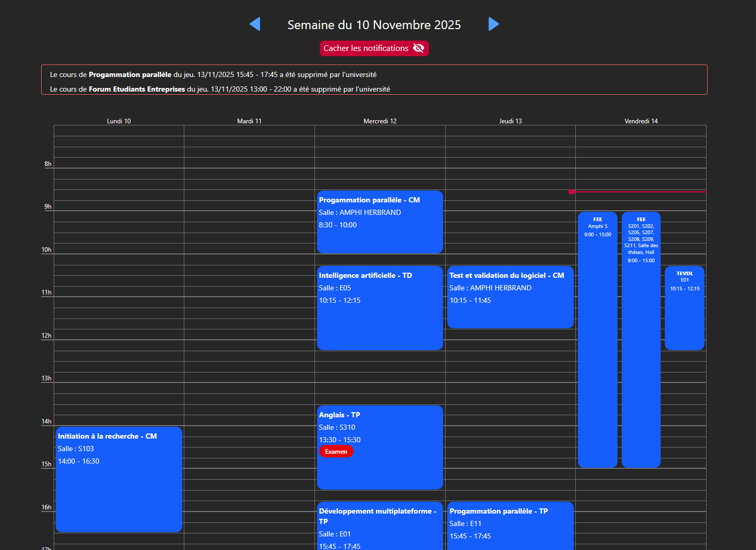Go to previous week with left arrow
756x550 pixels.
click(255, 24)
